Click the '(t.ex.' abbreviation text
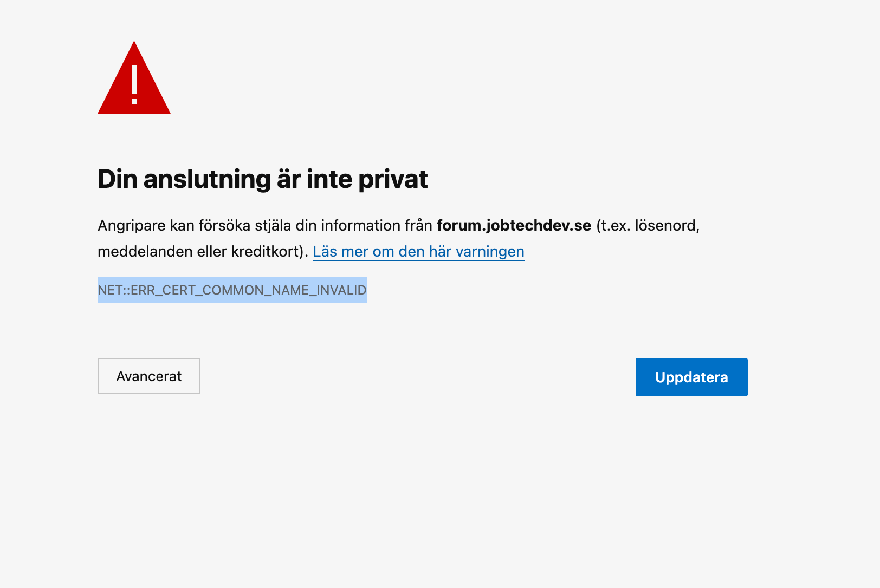Screen dimensions: 880x588 pyautogui.click(x=613, y=225)
